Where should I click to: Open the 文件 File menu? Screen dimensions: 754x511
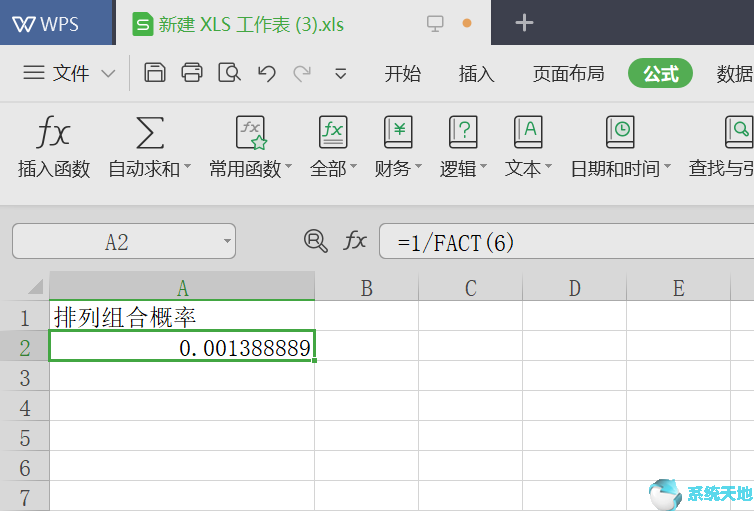click(71, 74)
